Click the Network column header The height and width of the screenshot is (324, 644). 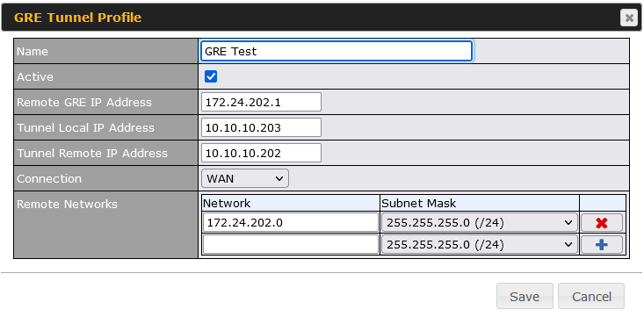coord(227,204)
